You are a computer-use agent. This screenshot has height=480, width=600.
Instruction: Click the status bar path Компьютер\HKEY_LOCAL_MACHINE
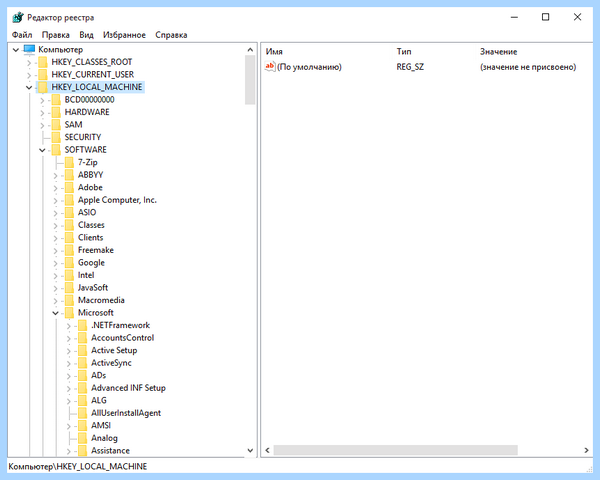coord(78,467)
